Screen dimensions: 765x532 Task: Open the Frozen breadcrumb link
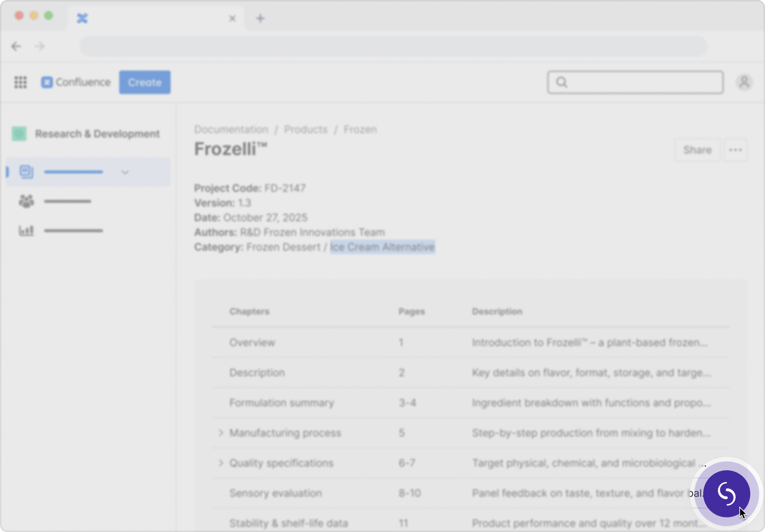tap(360, 129)
